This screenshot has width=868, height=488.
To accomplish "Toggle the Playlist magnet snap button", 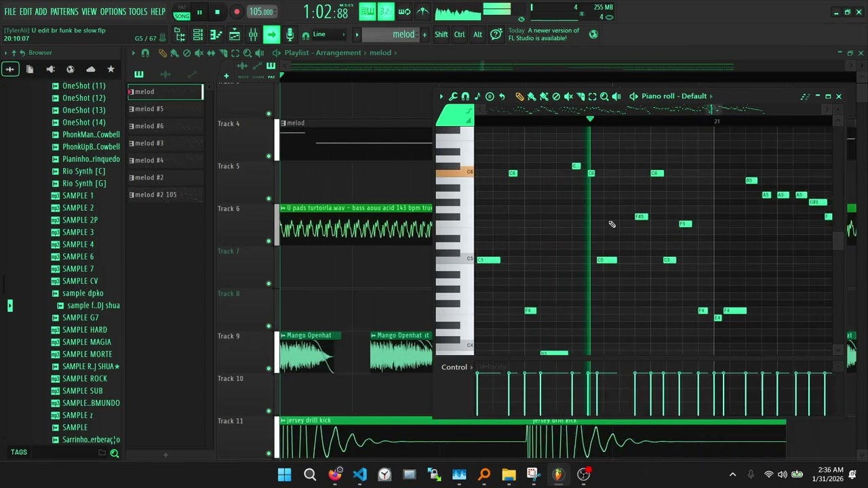I will 145,53.
